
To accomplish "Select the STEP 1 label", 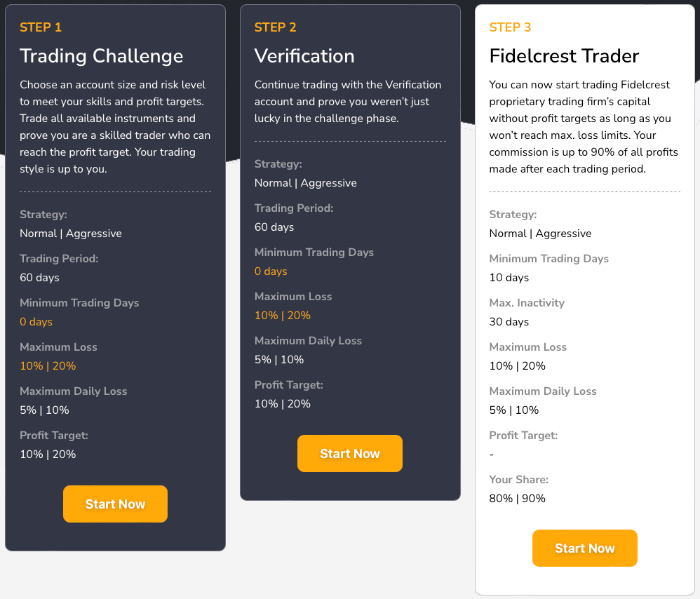I will pyautogui.click(x=41, y=27).
